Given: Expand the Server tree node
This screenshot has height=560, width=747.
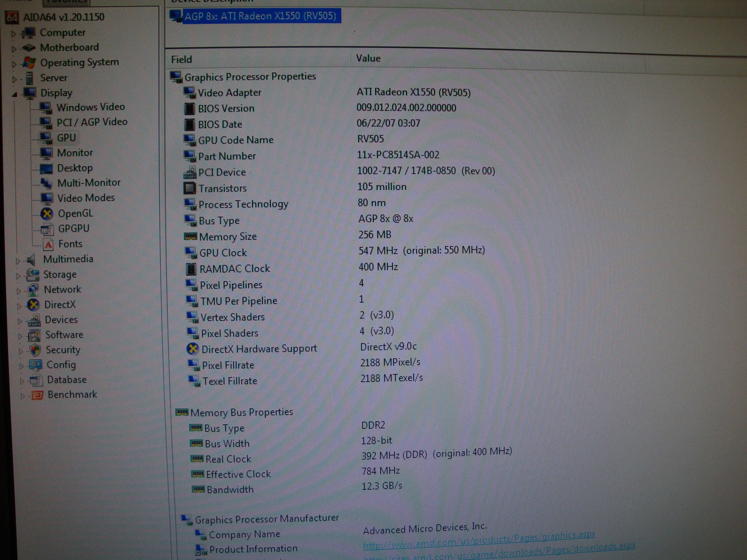Looking at the screenshot, I should pyautogui.click(x=15, y=79).
